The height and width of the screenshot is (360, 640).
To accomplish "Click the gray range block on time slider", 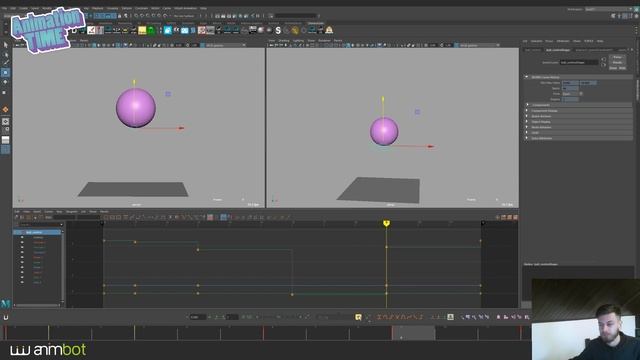I will point(413,333).
